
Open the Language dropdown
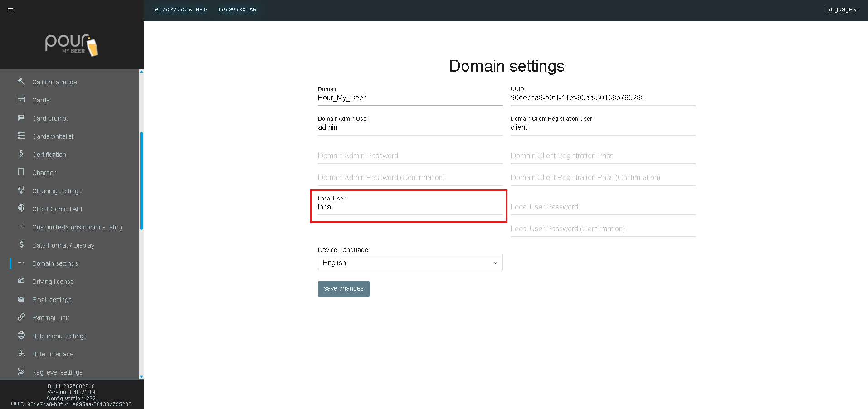(x=840, y=10)
